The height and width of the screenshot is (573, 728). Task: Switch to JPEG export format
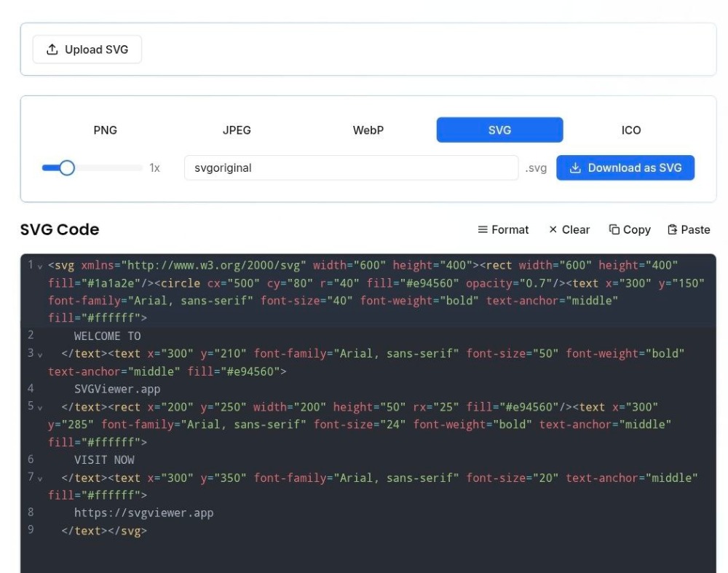coord(237,130)
